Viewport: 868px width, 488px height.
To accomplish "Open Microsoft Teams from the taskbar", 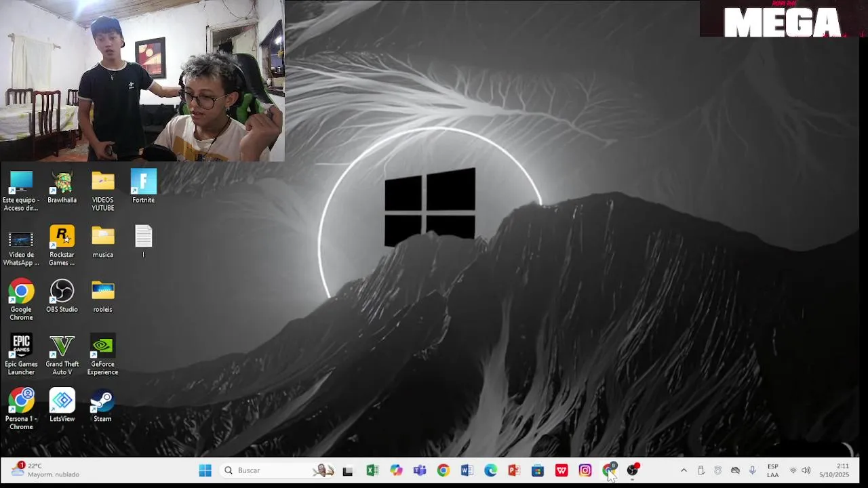I will (x=420, y=470).
